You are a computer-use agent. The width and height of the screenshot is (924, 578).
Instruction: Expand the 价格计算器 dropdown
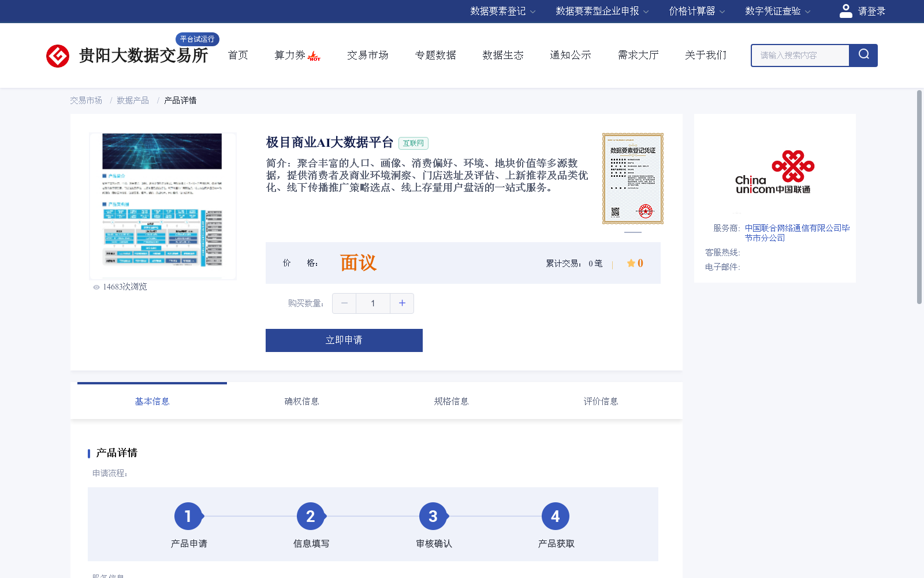coord(697,11)
